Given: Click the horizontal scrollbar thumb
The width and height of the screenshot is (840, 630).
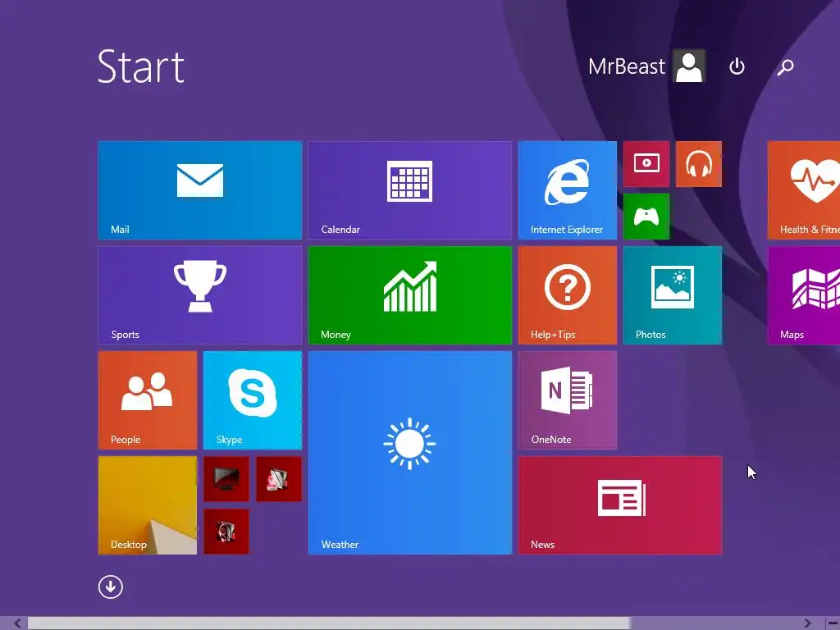Looking at the screenshot, I should (x=329, y=623).
